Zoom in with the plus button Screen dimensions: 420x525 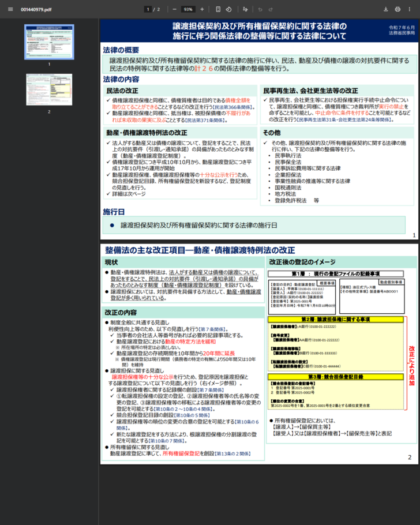click(x=202, y=9)
